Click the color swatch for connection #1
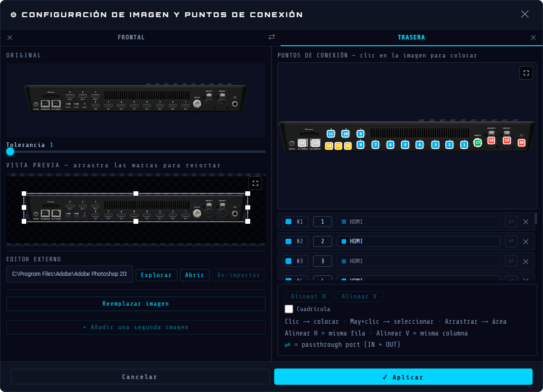This screenshot has width=543, height=392. tap(289, 222)
